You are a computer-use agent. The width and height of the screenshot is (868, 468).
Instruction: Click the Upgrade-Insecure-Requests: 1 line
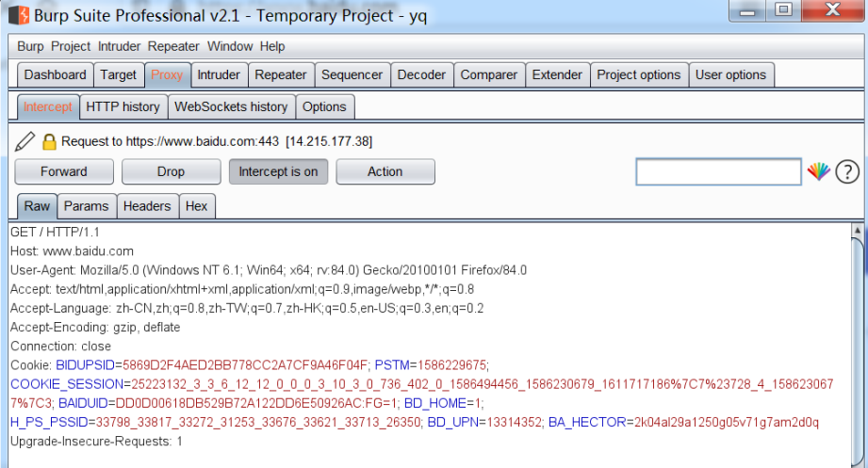96,442
